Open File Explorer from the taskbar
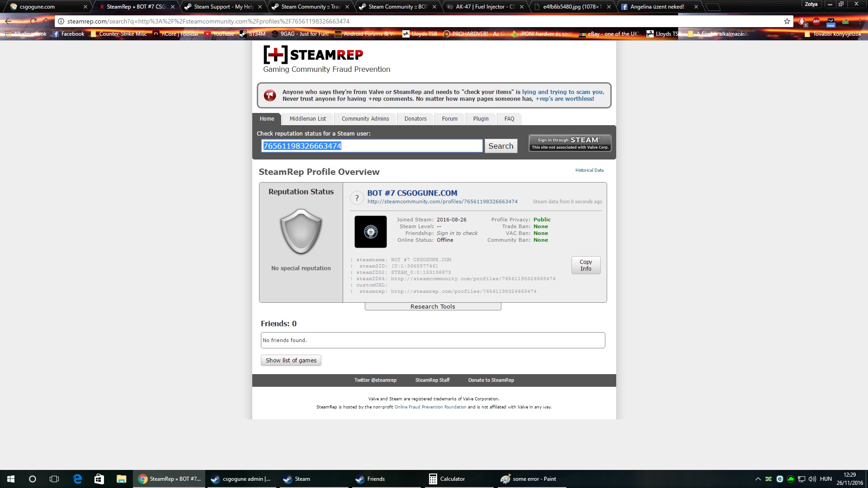This screenshot has width=868, height=488. click(121, 479)
